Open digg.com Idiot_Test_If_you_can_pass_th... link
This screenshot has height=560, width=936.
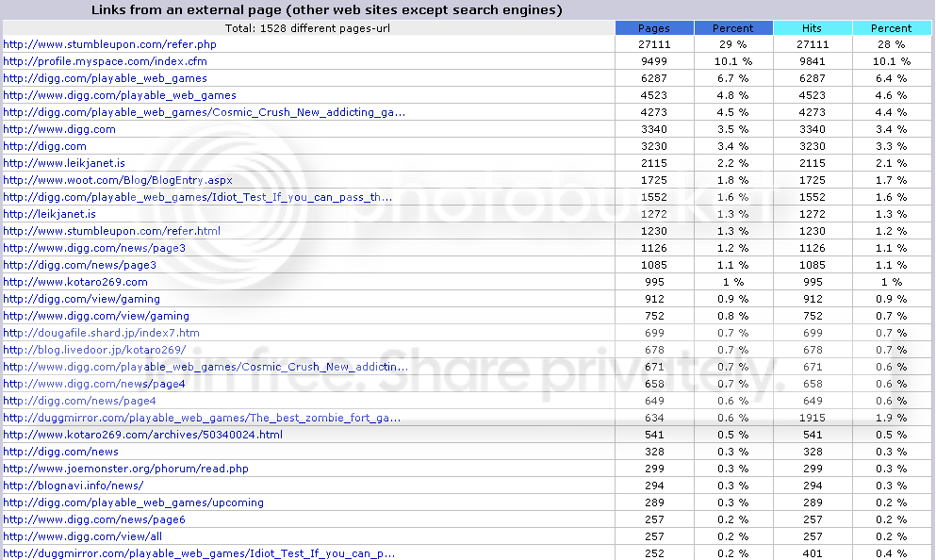coord(198,197)
